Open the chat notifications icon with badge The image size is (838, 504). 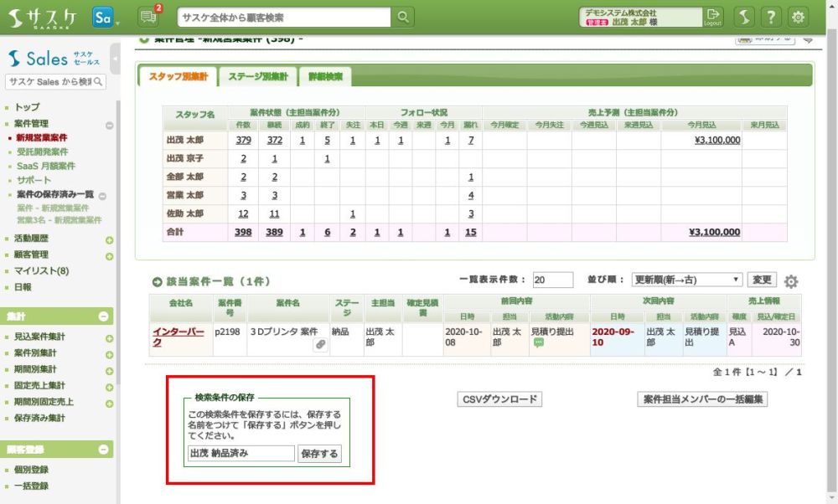(148, 17)
